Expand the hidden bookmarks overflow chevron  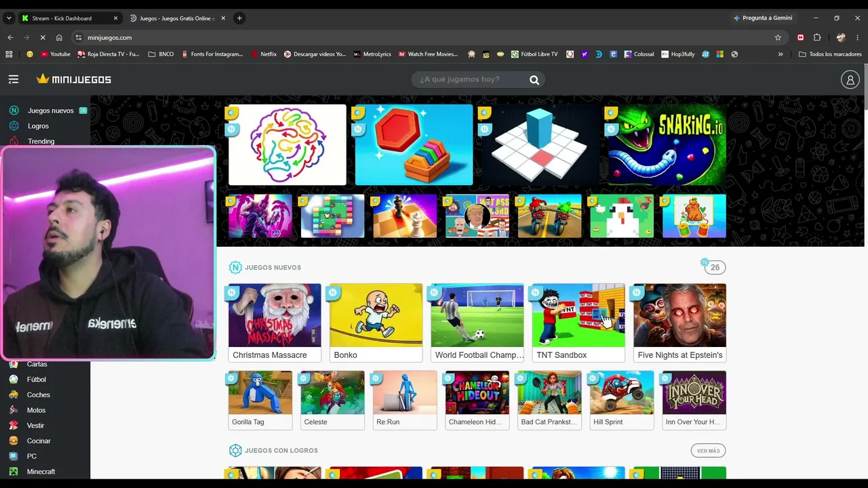(781, 54)
